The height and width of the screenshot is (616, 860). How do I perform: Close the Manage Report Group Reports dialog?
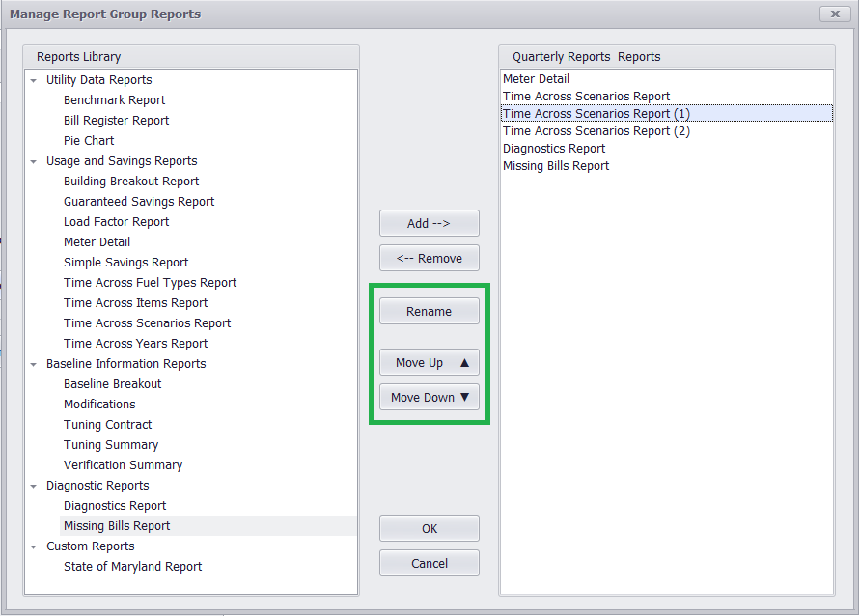click(x=835, y=14)
